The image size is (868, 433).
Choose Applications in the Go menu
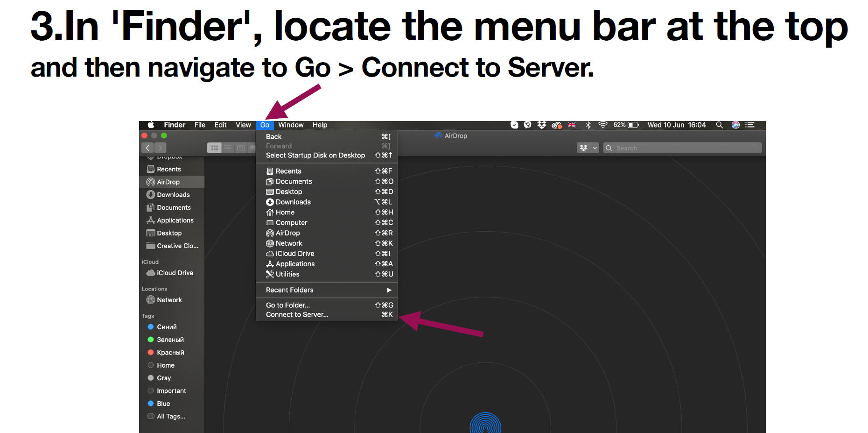pyautogui.click(x=327, y=263)
